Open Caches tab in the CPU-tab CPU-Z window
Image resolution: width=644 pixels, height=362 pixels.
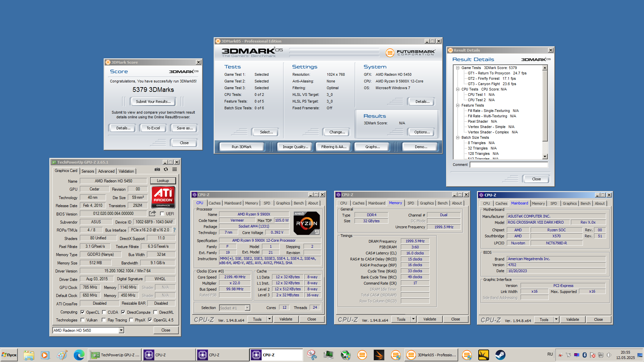(x=215, y=203)
